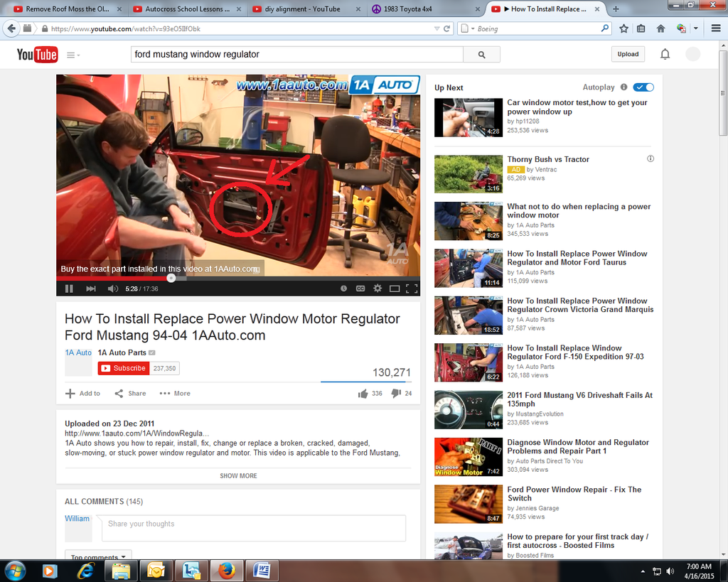
Task: Close the How To Install Replace tab
Action: click(x=597, y=9)
